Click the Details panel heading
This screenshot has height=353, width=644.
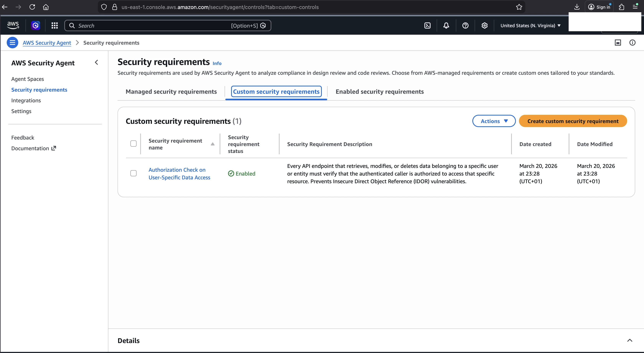[x=128, y=341]
